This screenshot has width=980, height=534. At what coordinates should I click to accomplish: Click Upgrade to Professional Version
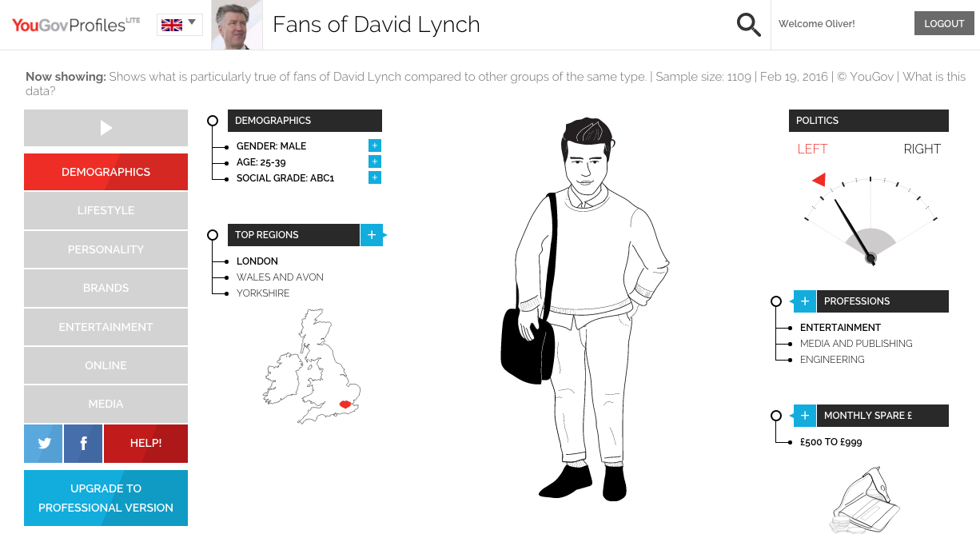click(106, 498)
